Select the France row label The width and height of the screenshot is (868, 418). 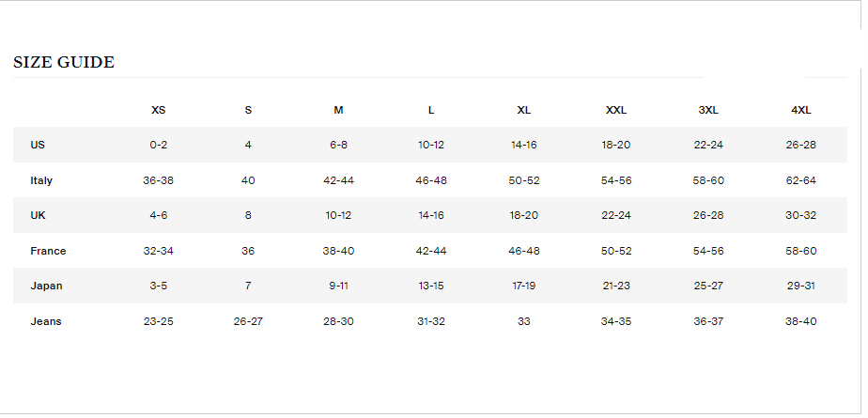48,251
